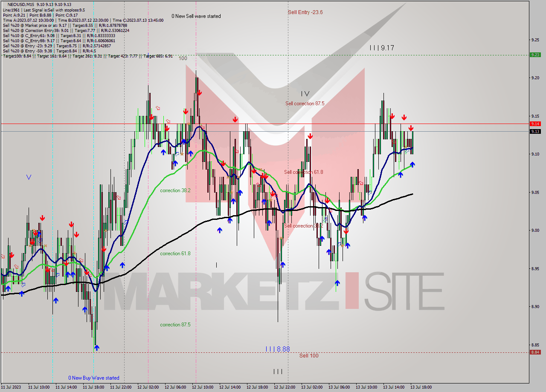
Task: Select the 'Sell 100' label
Action: pos(308,356)
